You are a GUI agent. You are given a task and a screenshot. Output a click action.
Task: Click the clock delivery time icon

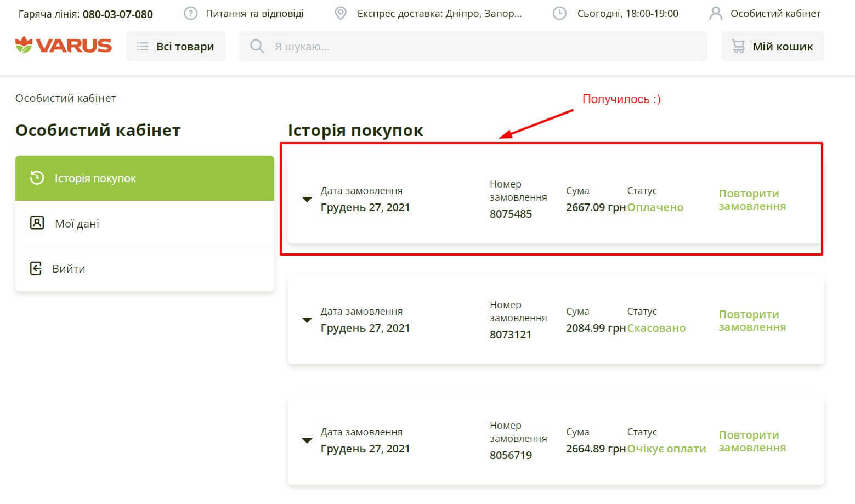[x=559, y=13]
